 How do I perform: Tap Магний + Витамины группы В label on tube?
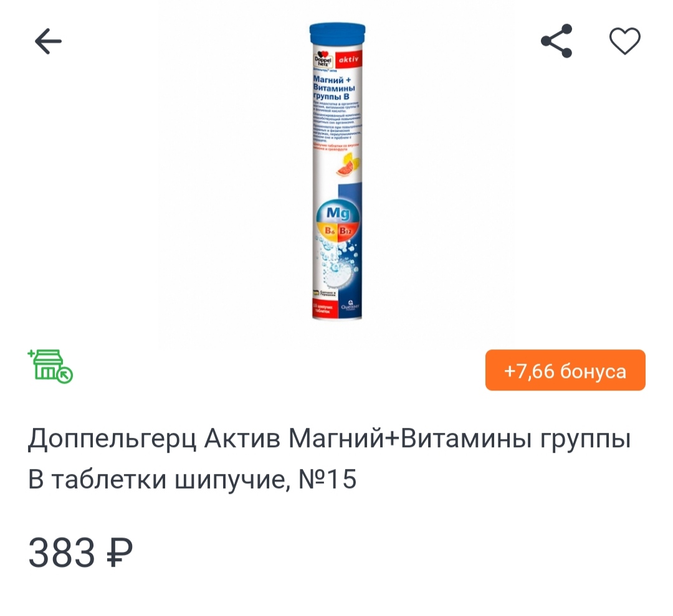pos(334,88)
